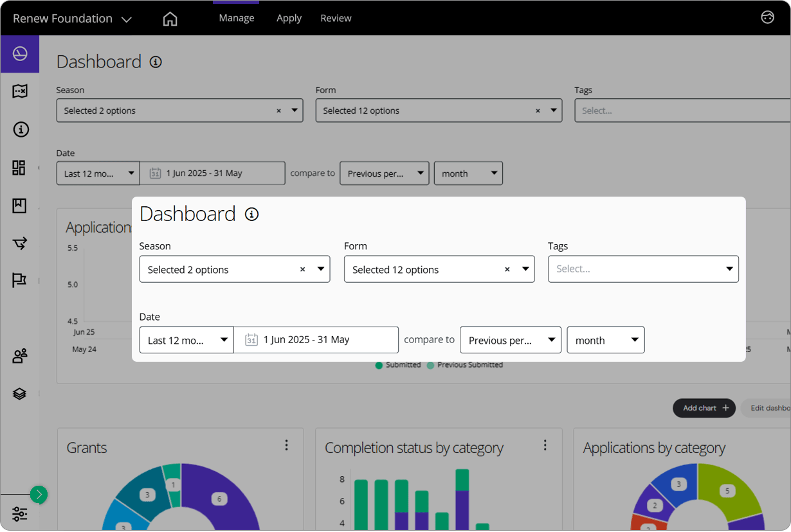
Task: Clear the dimmed background Season selection
Action: [x=279, y=111]
